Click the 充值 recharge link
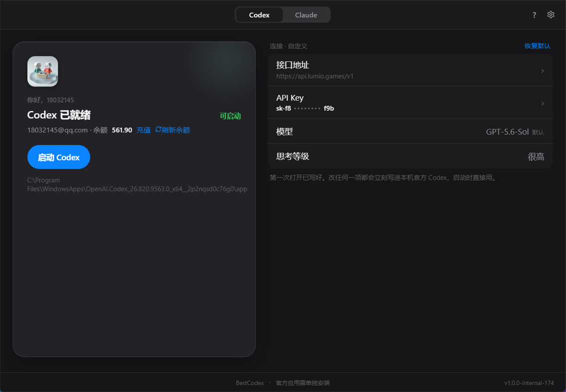 [x=143, y=130]
